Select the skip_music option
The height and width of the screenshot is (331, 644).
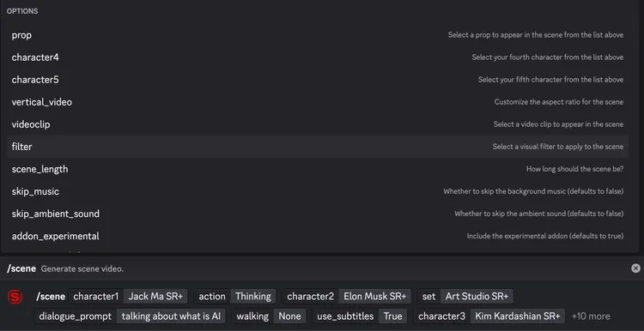pyautogui.click(x=318, y=191)
